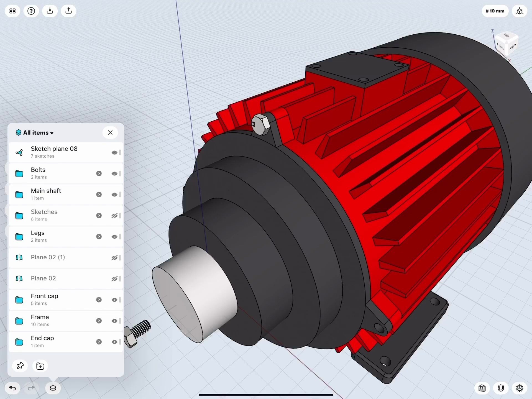Viewport: 532px width, 399px height.
Task: Open visual style options via shaded cube icon
Action: 482,388
